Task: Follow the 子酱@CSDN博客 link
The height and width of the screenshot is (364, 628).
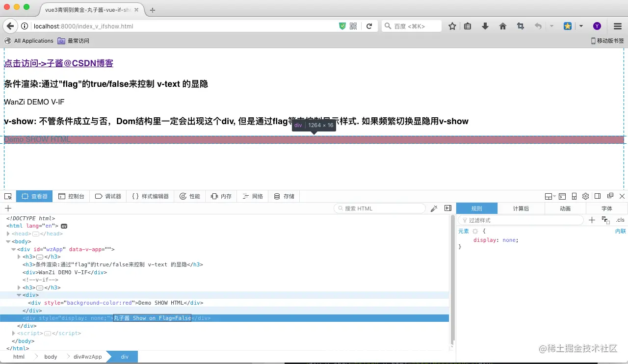Action: pos(58,63)
